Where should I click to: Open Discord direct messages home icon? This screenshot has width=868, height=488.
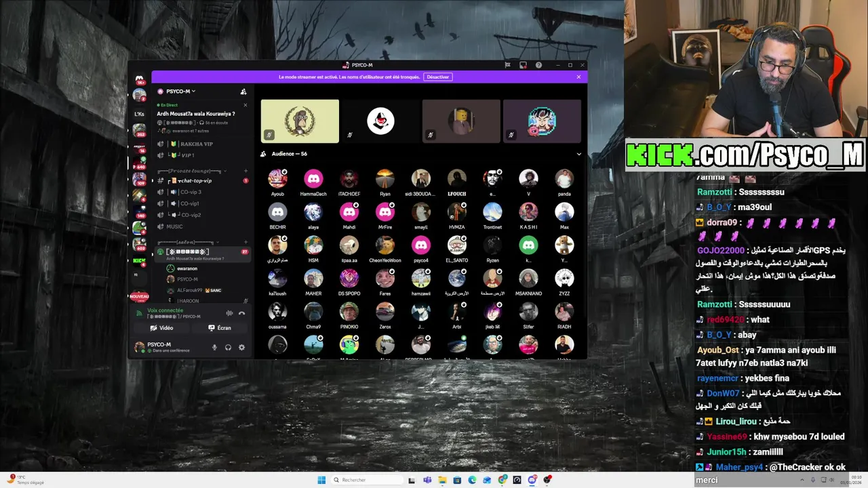click(x=140, y=80)
